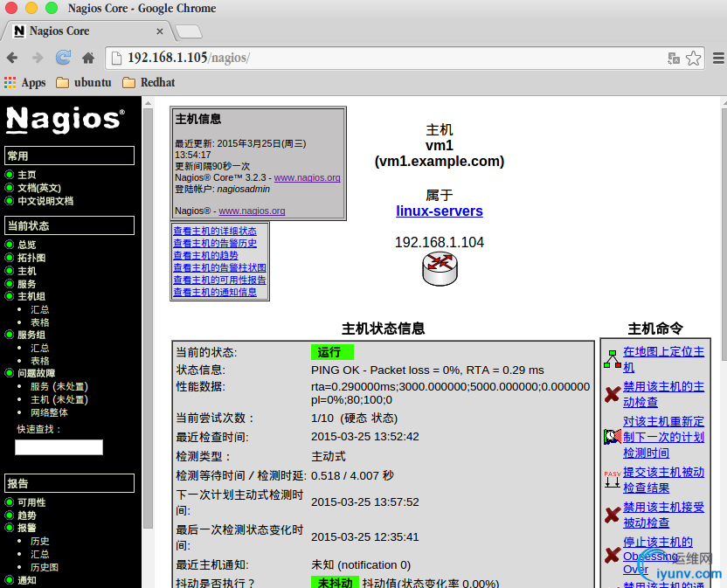
Task: Click the router host icon
Action: click(x=440, y=268)
